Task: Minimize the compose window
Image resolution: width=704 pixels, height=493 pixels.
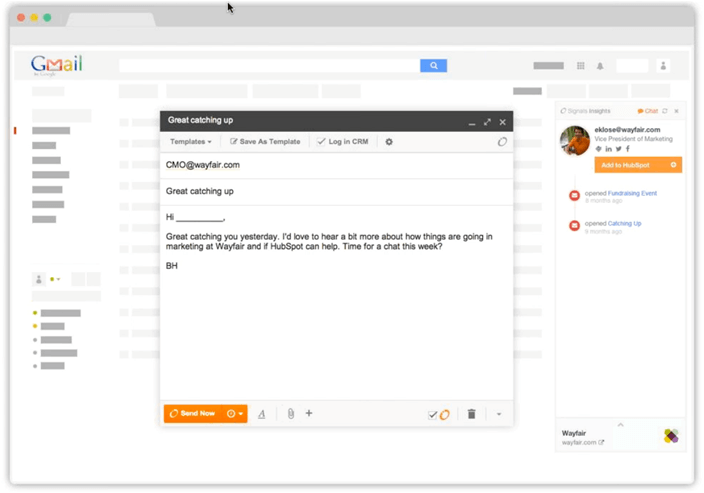Action: click(472, 123)
